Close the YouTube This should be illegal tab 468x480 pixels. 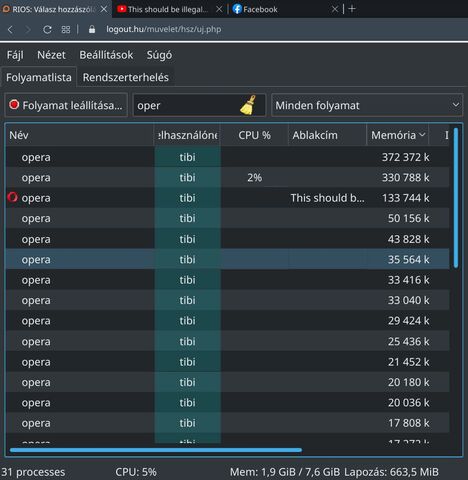coord(219,9)
